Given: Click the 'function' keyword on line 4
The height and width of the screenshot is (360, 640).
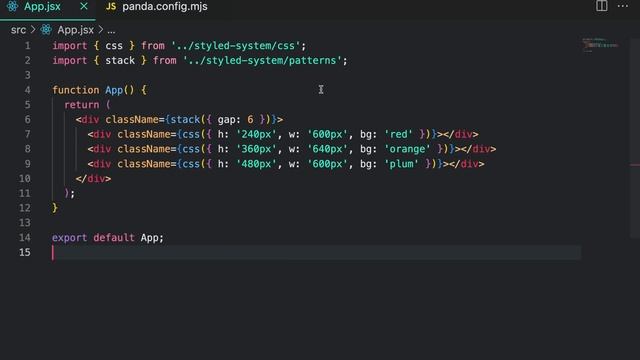Looking at the screenshot, I should [76, 90].
